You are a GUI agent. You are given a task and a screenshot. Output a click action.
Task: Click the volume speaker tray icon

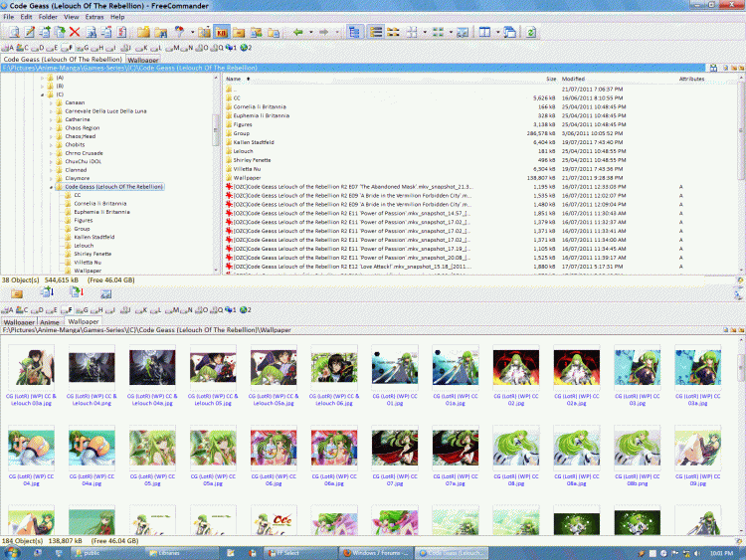pyautogui.click(x=697, y=553)
